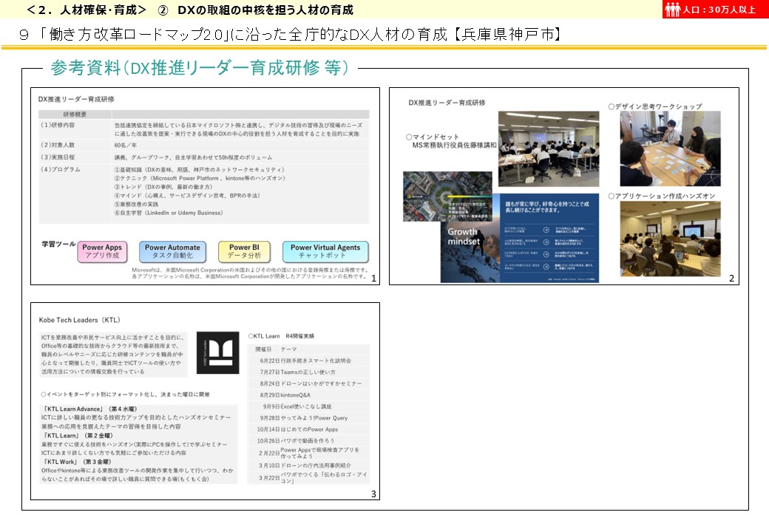Viewport: 769px width, 532px height.
Task: Click the '①基礎知識' program line
Action: pos(199,169)
